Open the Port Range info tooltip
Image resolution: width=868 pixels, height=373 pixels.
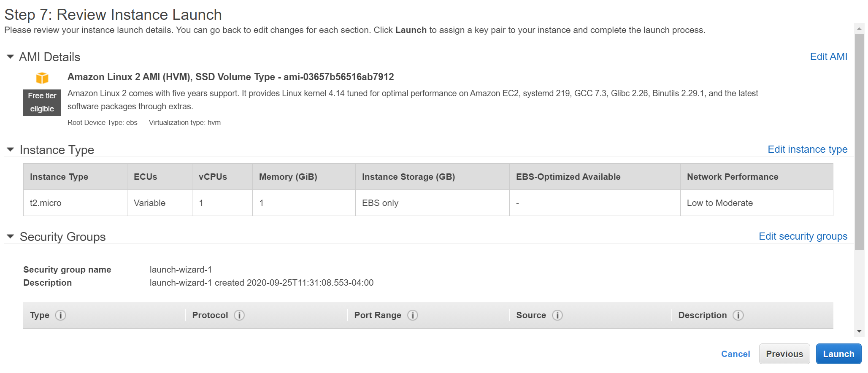[x=412, y=315]
